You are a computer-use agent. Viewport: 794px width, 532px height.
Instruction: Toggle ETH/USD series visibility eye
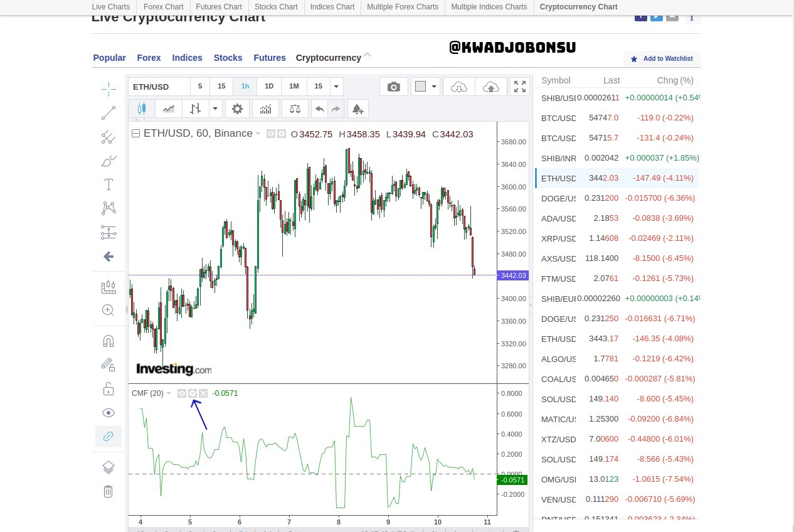point(271,134)
